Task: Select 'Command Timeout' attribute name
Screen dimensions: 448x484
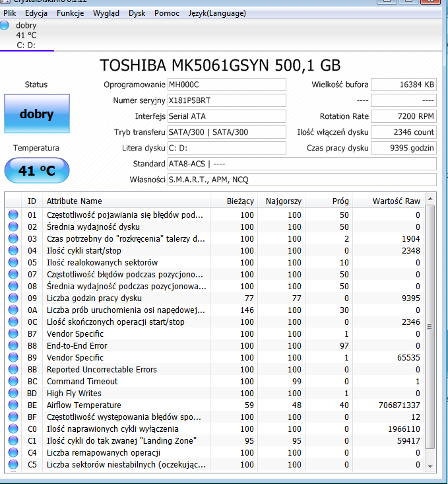Action: point(82,381)
